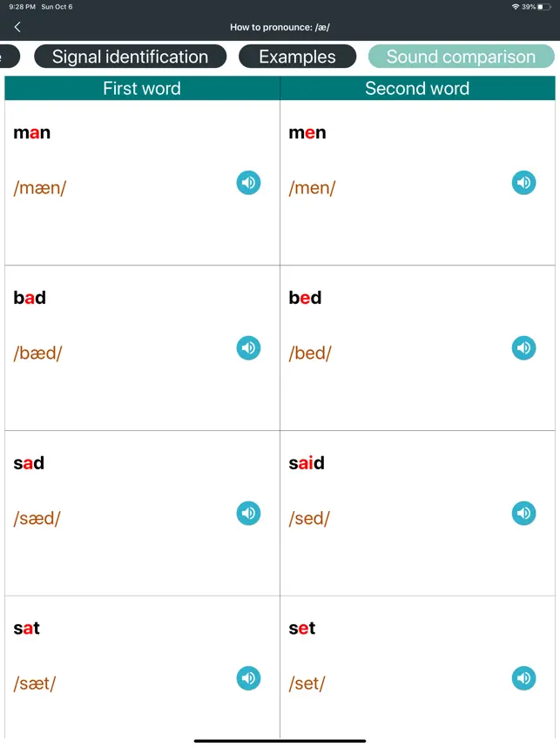Screen dimensions: 560x747
Task: Tap the speaker icon for "set"
Action: click(x=523, y=678)
